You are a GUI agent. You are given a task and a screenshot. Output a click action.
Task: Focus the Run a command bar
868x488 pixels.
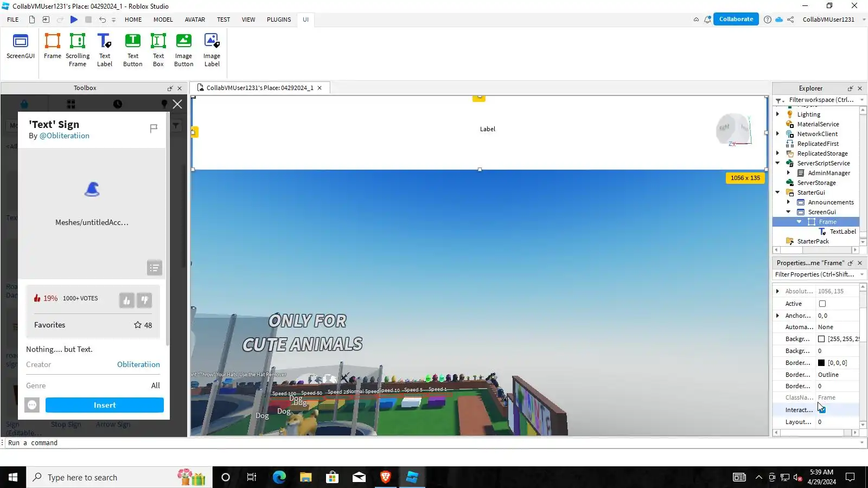tap(431, 443)
